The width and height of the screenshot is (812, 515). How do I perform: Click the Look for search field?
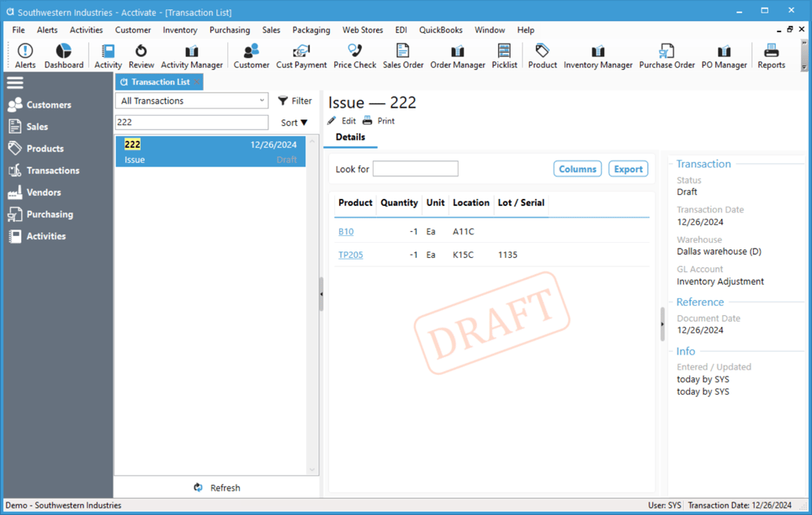(415, 169)
